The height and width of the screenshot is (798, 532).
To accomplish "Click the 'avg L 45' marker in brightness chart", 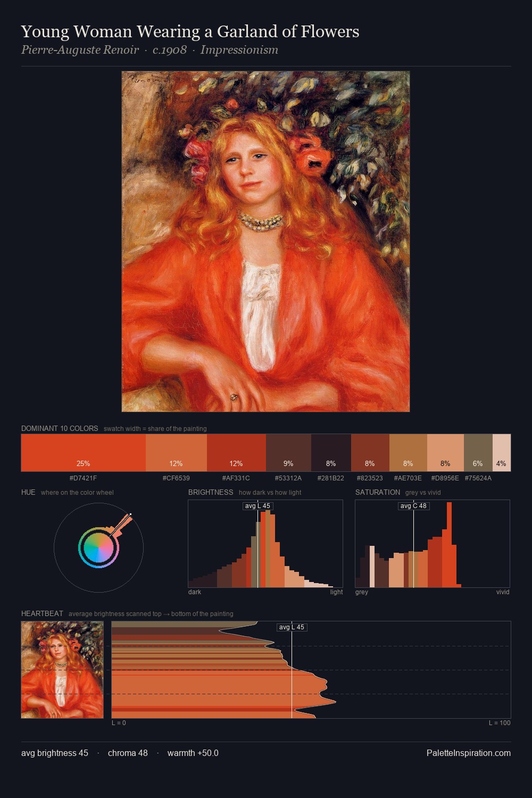I will click(x=257, y=506).
